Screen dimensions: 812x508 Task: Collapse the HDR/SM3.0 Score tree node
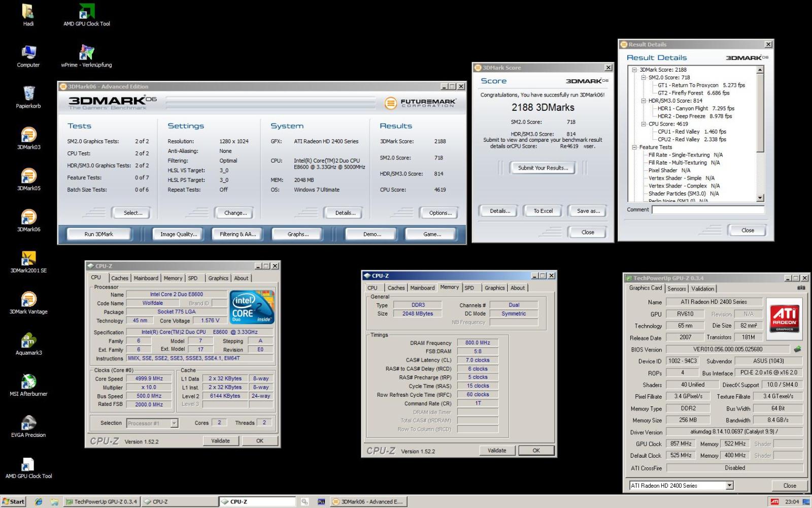pyautogui.click(x=644, y=101)
